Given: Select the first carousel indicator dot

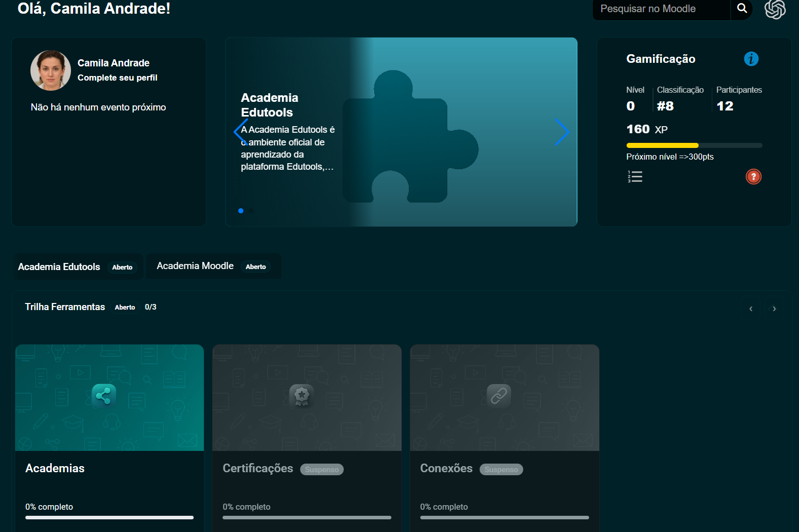Looking at the screenshot, I should coord(241,211).
